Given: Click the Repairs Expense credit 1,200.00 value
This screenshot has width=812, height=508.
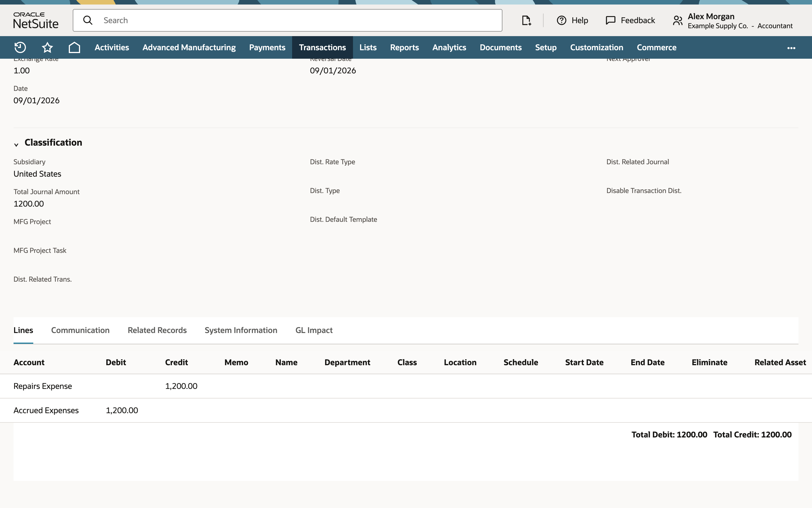Looking at the screenshot, I should (181, 386).
